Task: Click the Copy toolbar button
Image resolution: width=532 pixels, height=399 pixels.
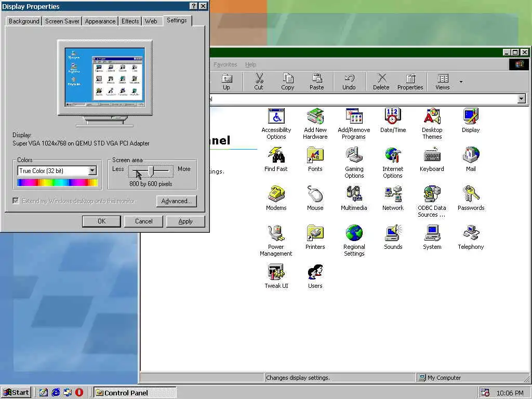Action: point(288,82)
